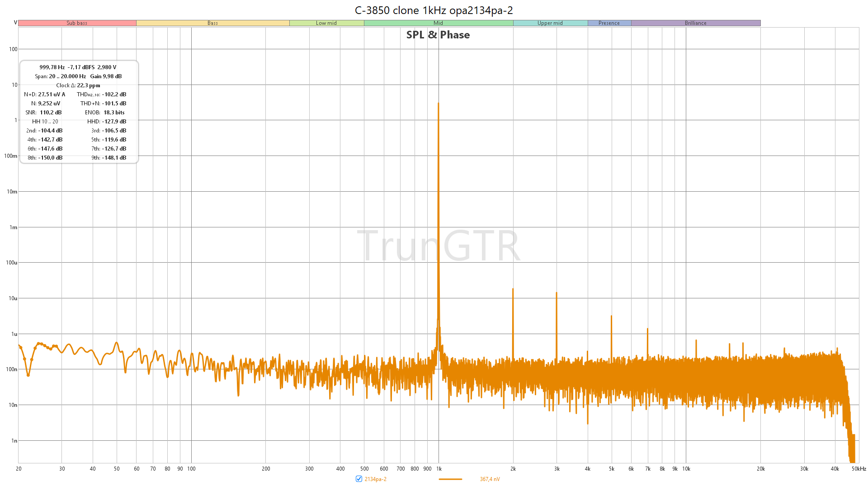Click the 10k frequency axis label
868x486 pixels.
(686, 469)
